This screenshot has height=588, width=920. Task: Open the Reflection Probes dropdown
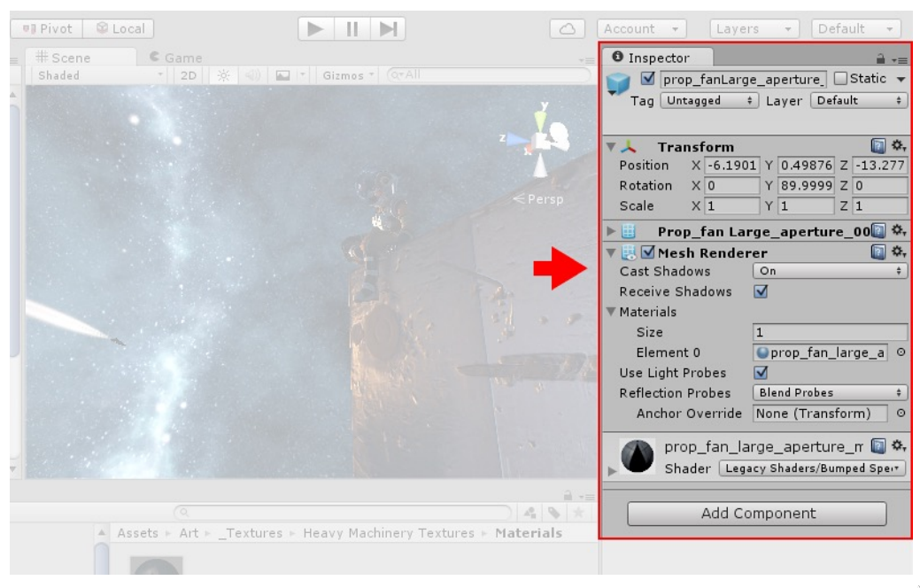(x=830, y=392)
